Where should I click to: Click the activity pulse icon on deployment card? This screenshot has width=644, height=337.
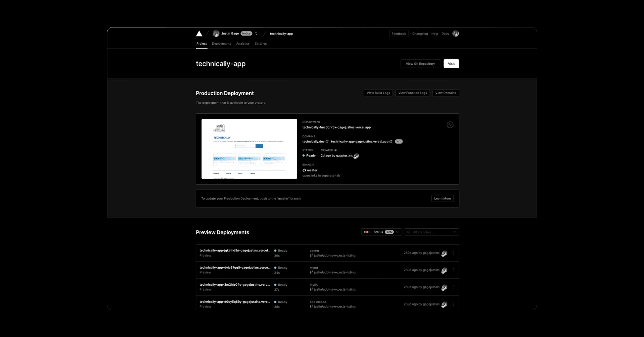[x=450, y=125]
